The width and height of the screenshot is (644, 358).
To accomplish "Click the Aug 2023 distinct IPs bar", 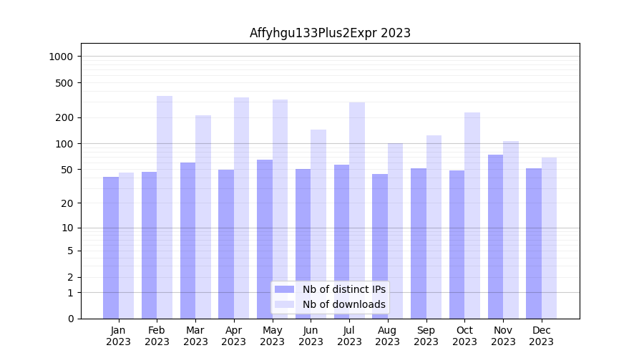I will point(380,246).
